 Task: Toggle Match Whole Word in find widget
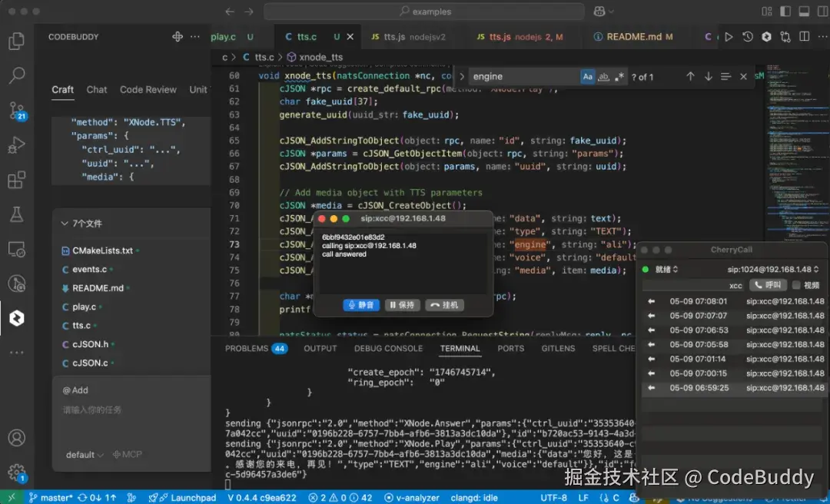[603, 77]
